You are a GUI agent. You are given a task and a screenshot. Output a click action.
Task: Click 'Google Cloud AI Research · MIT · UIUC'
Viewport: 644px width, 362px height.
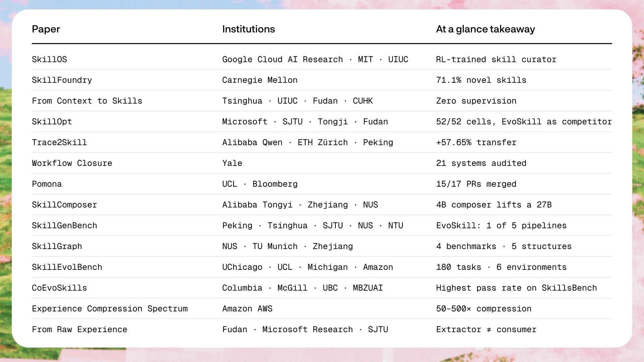(x=315, y=59)
